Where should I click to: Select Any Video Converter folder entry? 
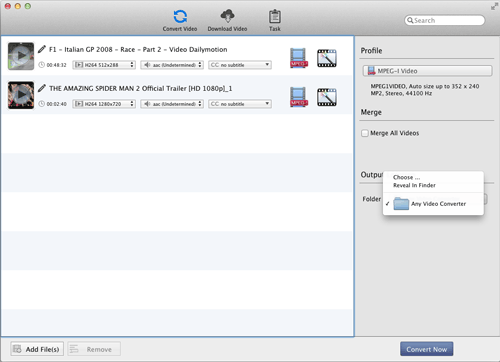click(433, 204)
